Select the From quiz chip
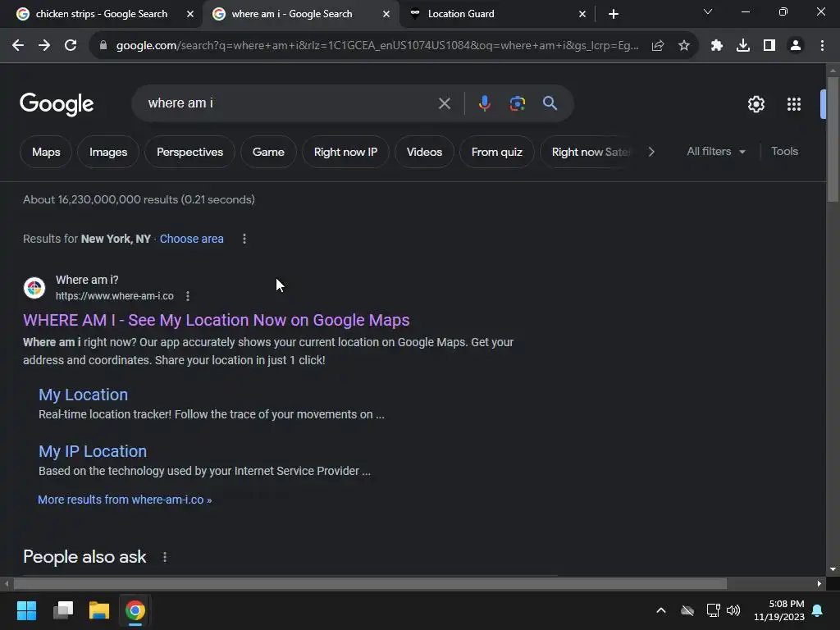Viewport: 840px width, 630px height. coord(496,152)
